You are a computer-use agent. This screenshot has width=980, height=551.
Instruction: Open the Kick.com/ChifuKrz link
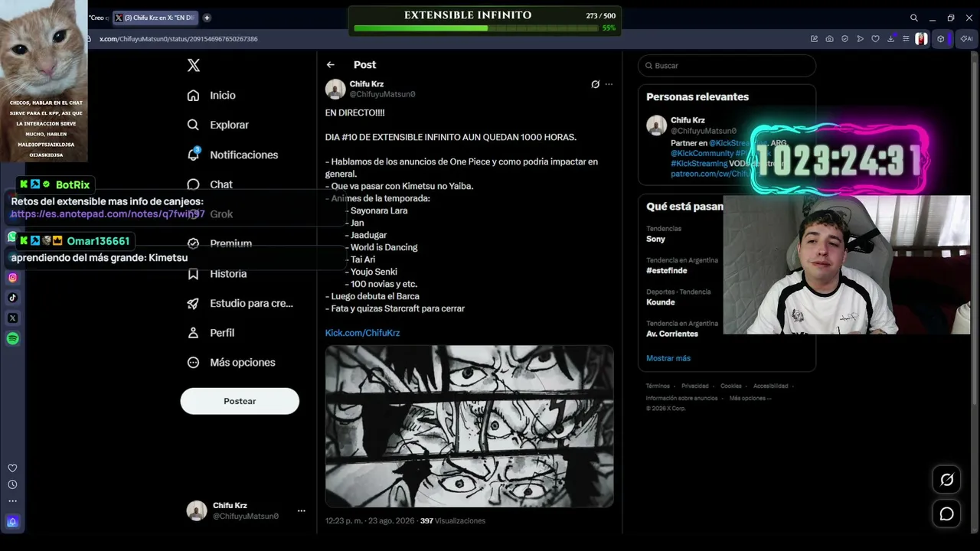tap(362, 333)
